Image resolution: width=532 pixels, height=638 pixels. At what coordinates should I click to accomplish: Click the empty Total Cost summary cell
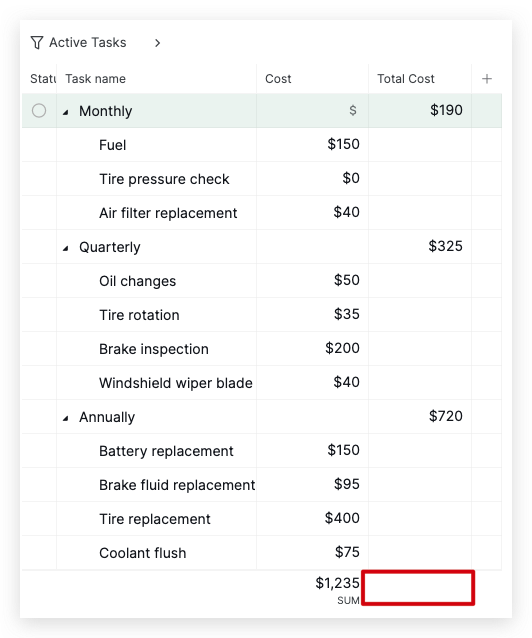(x=418, y=588)
